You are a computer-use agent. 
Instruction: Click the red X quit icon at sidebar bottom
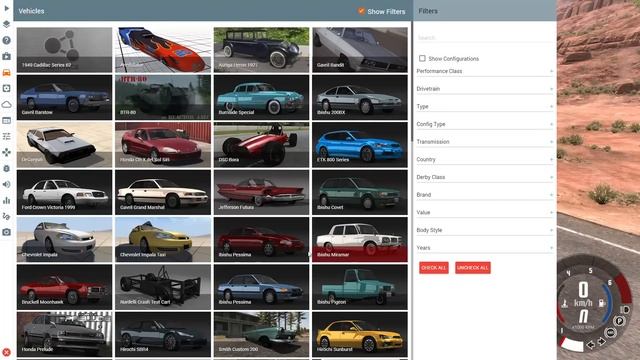pos(7,352)
